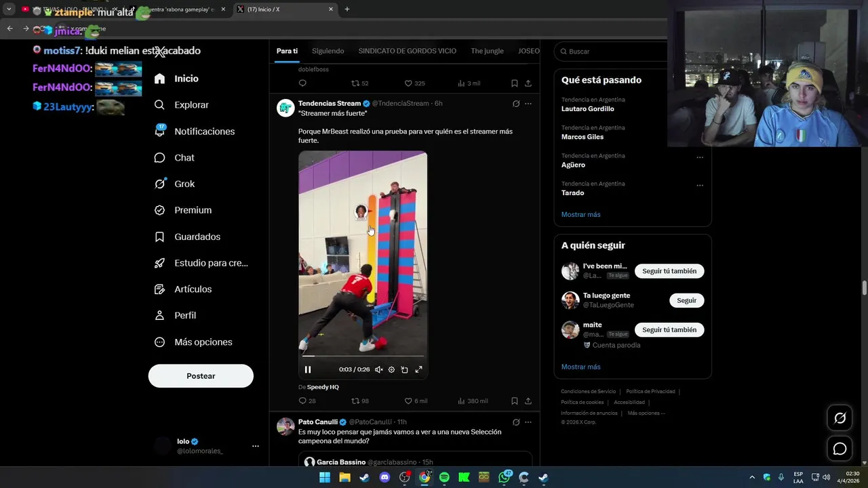The width and height of the screenshot is (868, 488).
Task: Open more options for Tarado trend
Action: point(700,185)
